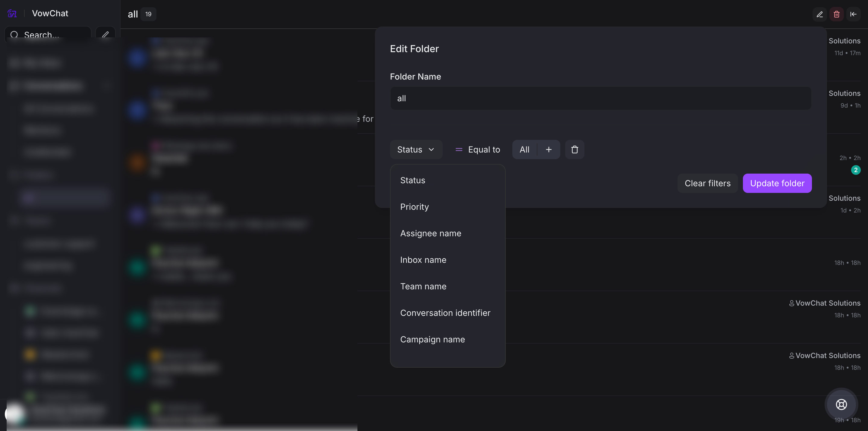Click the edit folder pencil icon
Viewport: 868px width, 431px height.
[819, 14]
